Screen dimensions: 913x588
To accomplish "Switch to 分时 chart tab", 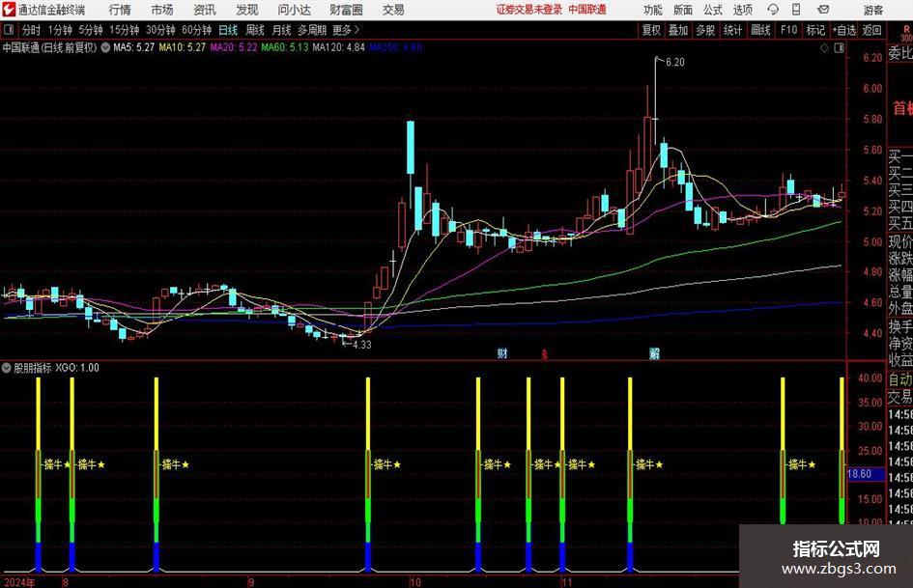I will [x=32, y=30].
